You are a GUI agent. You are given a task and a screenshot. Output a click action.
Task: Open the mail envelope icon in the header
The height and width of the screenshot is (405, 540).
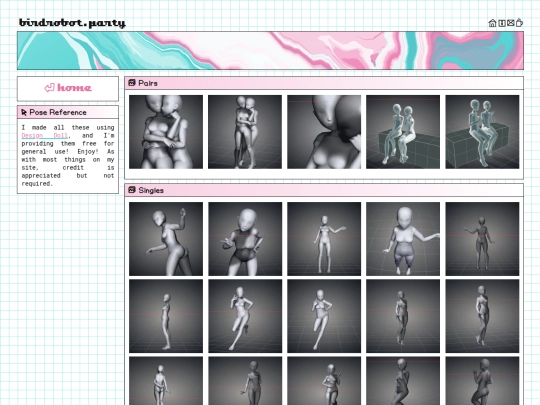coord(511,23)
